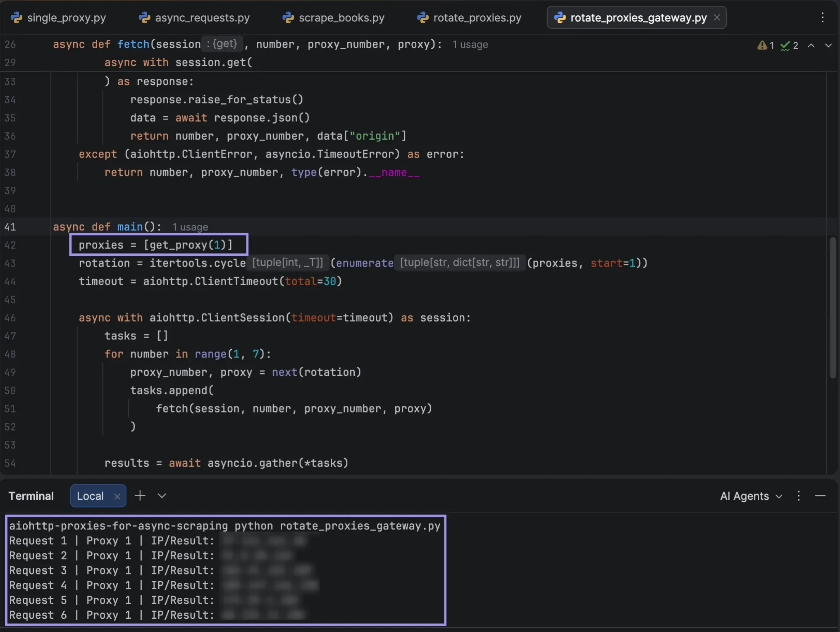Go to next highlighted problem arrow

(828, 45)
